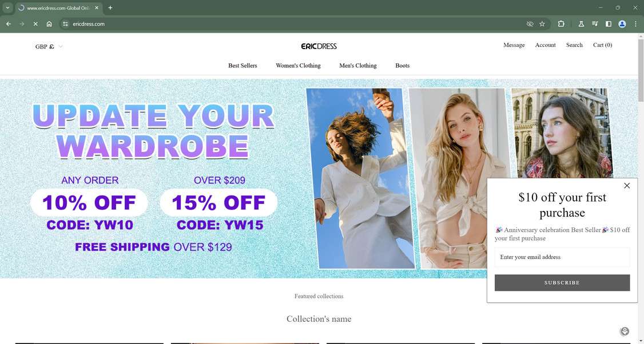Viewport: 644px width, 344px height.
Task: Bookmark this page with the star icon
Action: (x=542, y=24)
